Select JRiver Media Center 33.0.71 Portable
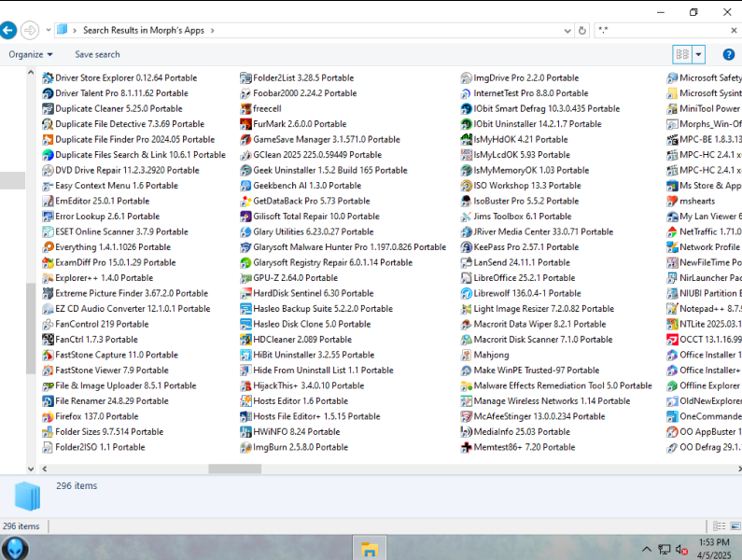The height and width of the screenshot is (560, 742). point(537,232)
